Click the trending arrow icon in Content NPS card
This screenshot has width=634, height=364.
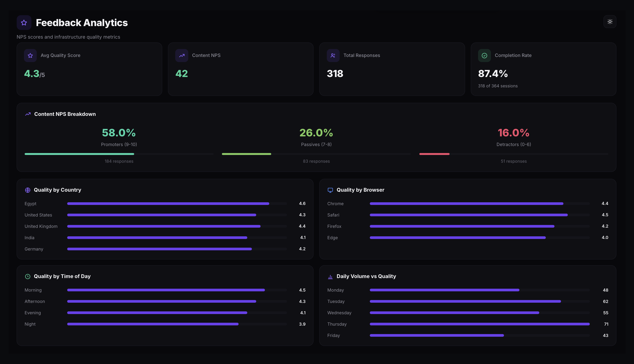[182, 56]
